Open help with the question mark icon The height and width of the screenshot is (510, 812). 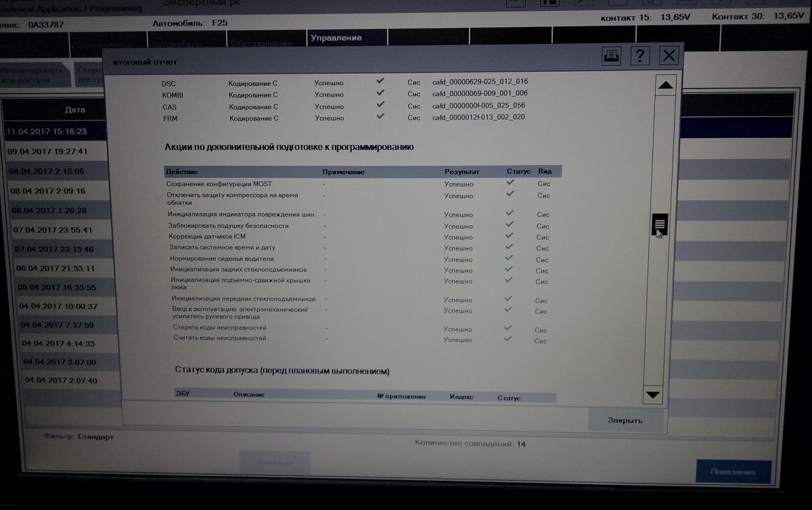639,56
